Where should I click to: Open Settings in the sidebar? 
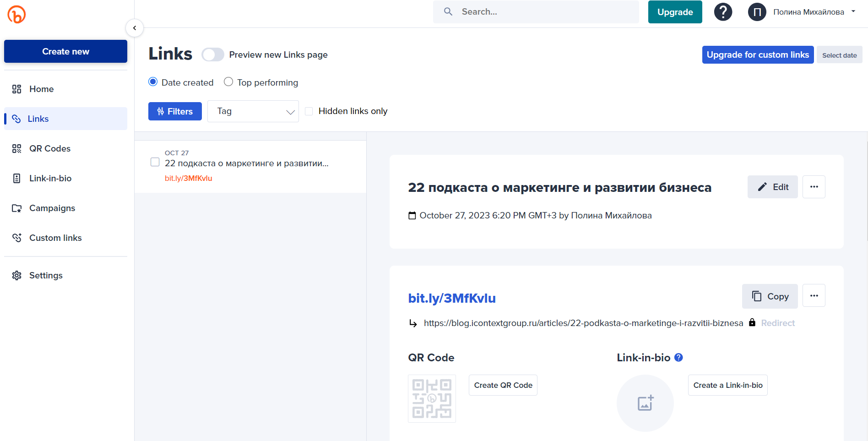65,275
